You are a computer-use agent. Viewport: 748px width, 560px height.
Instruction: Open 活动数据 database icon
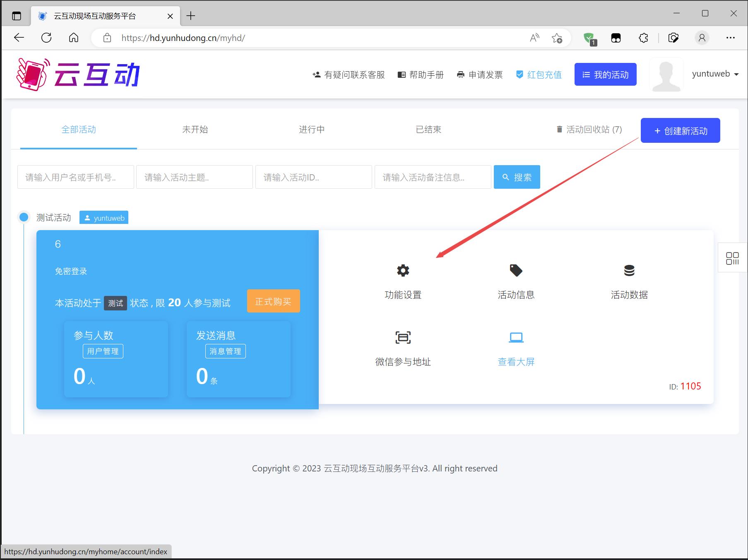pos(629,270)
